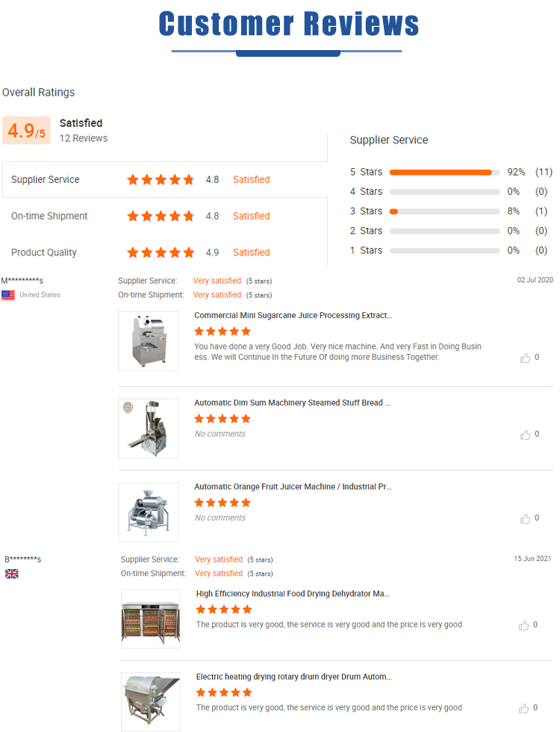Click the Supplier Service star rating
Viewport: 560px width, 732px height.
pos(161,179)
